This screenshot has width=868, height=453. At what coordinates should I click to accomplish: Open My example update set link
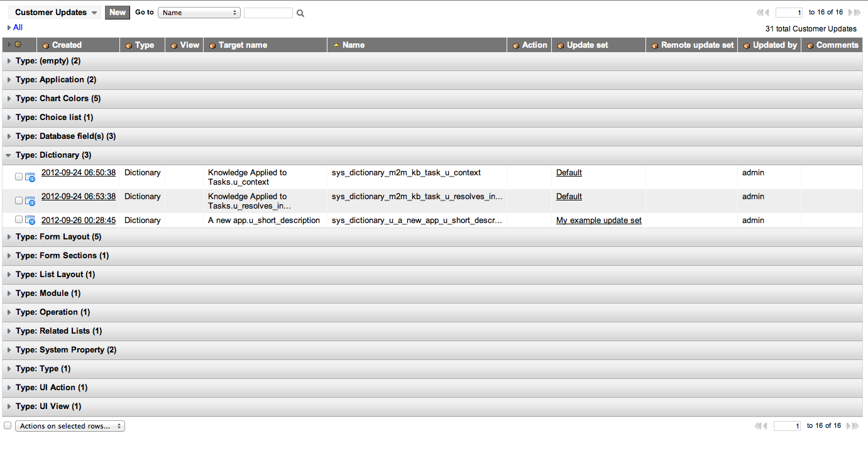coord(599,221)
